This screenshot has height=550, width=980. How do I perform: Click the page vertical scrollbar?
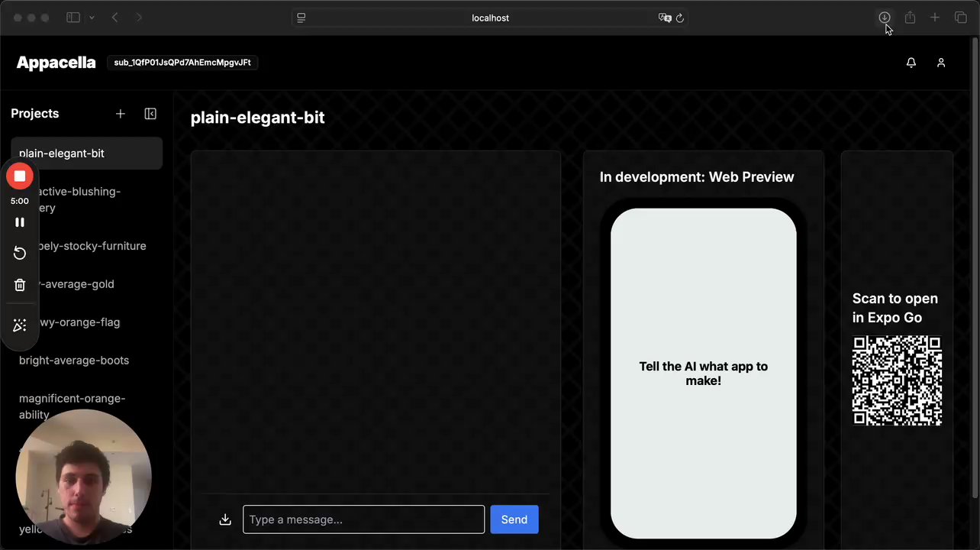click(974, 267)
